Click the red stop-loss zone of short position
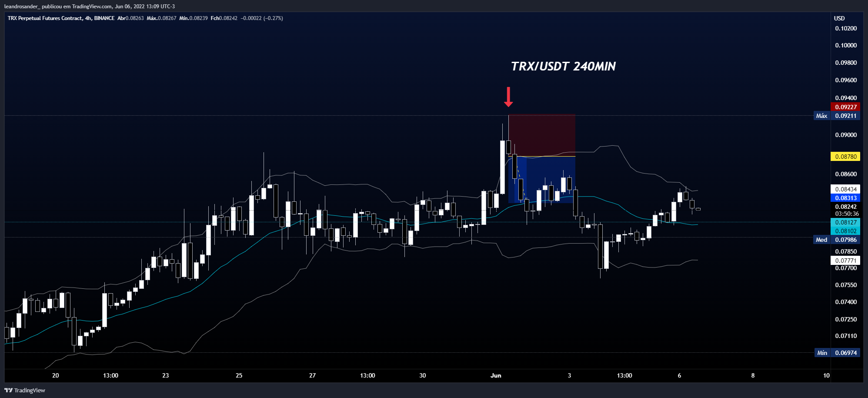The height and width of the screenshot is (398, 868). 542,135
